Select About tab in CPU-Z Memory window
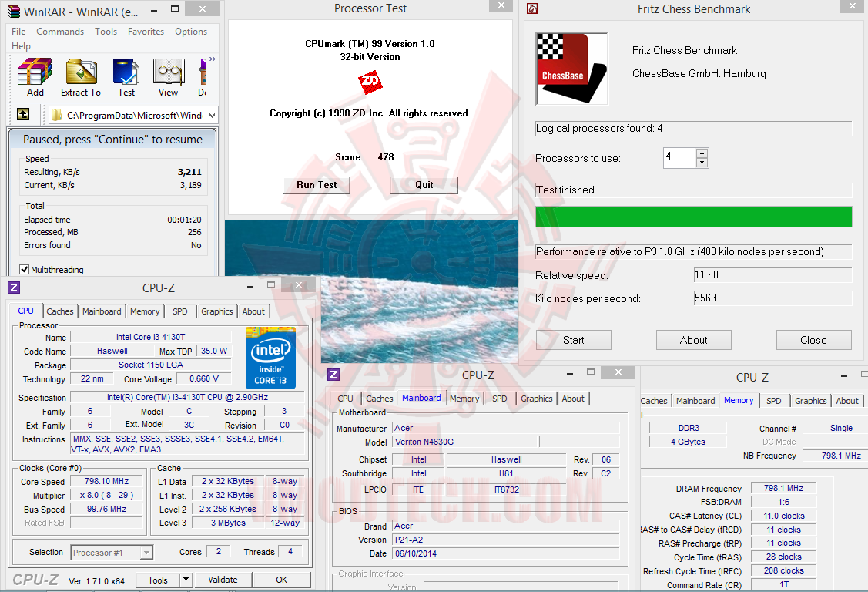 coord(847,401)
